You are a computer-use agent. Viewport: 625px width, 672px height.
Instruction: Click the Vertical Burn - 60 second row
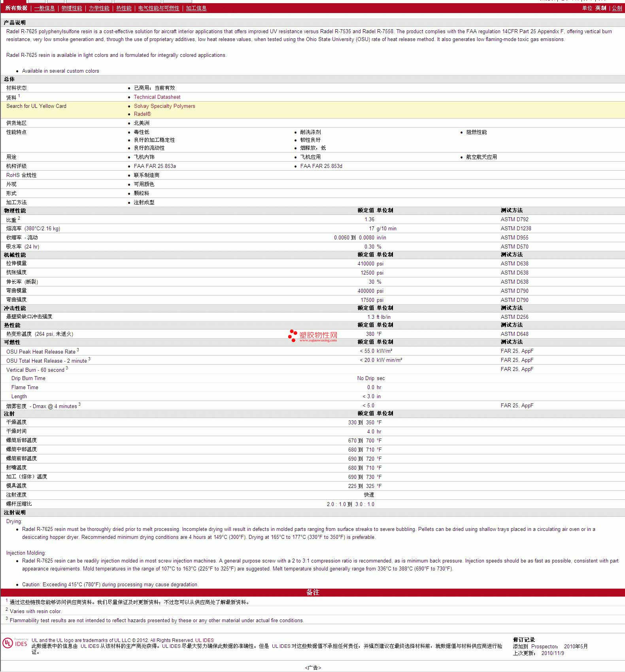coord(312,369)
